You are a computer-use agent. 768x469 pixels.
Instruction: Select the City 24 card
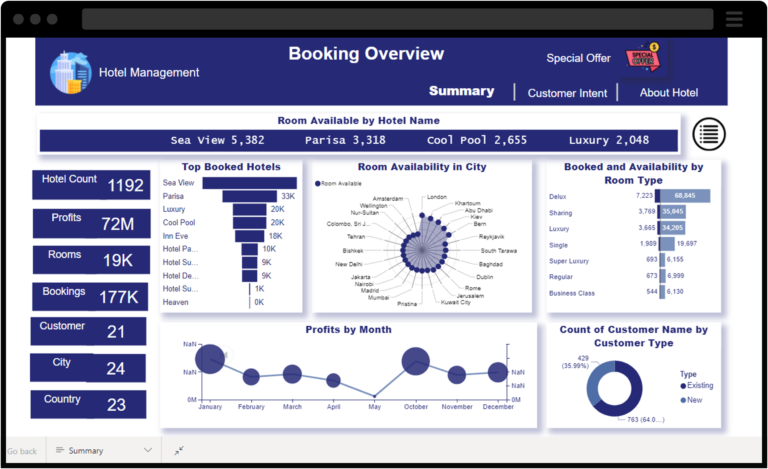point(88,368)
